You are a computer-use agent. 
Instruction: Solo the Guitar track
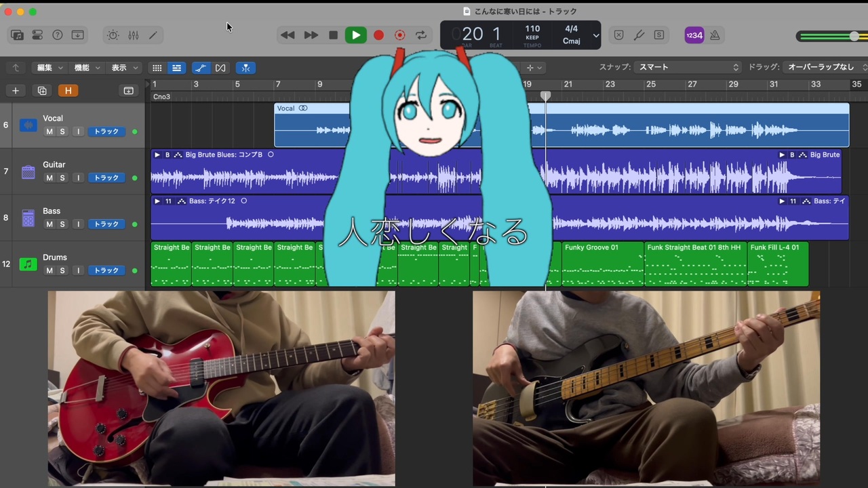[62, 178]
